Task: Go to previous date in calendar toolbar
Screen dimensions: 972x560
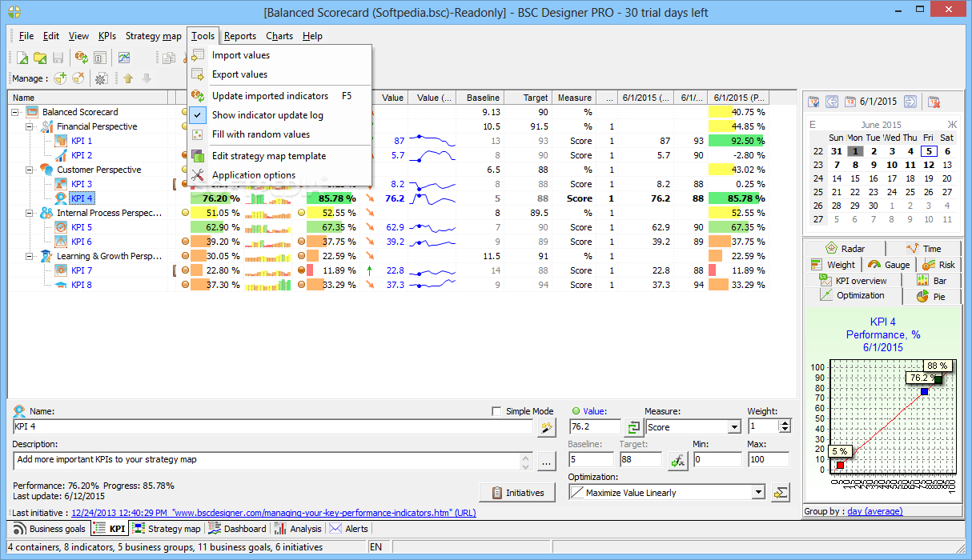Action: point(831,102)
